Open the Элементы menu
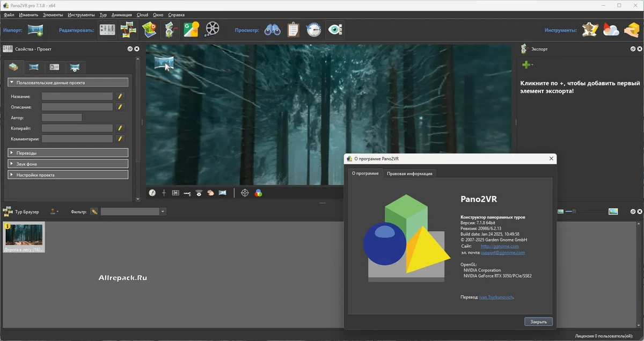644x341 pixels. (53, 15)
